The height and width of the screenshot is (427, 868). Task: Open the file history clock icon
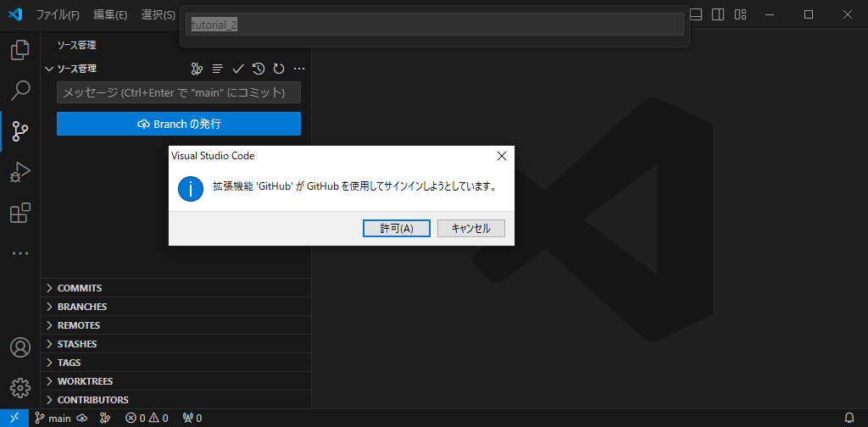(259, 69)
